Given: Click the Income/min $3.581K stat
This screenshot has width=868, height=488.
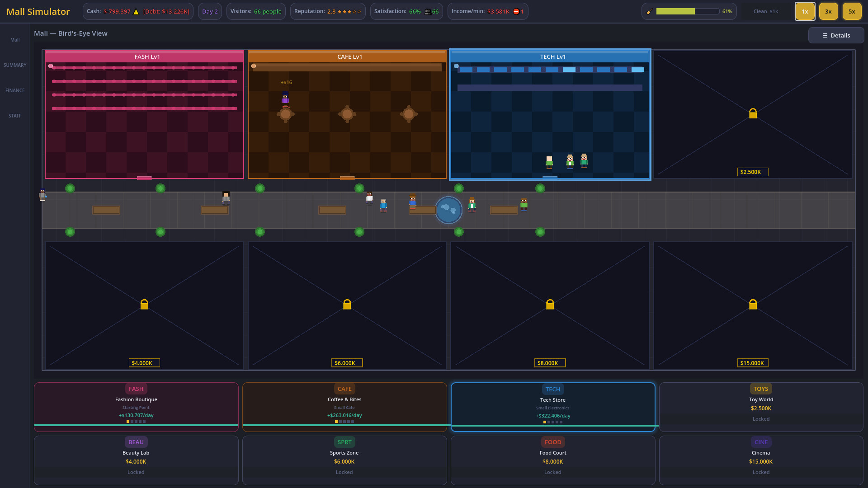Looking at the screenshot, I should pos(488,12).
